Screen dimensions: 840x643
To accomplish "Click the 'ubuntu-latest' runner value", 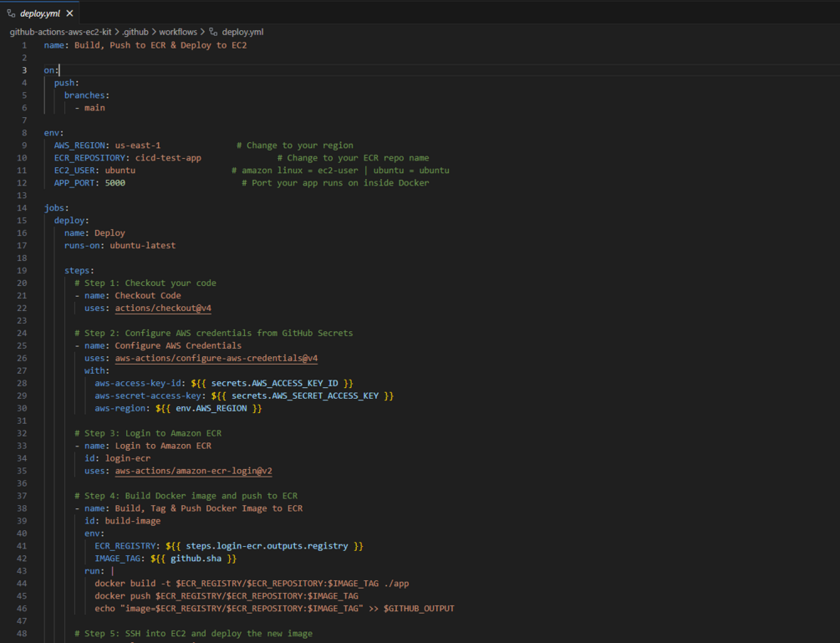I will coord(142,246).
